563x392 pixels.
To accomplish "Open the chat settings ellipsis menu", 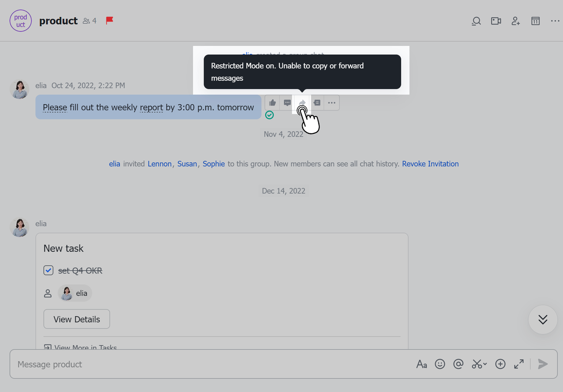I will pyautogui.click(x=555, y=21).
